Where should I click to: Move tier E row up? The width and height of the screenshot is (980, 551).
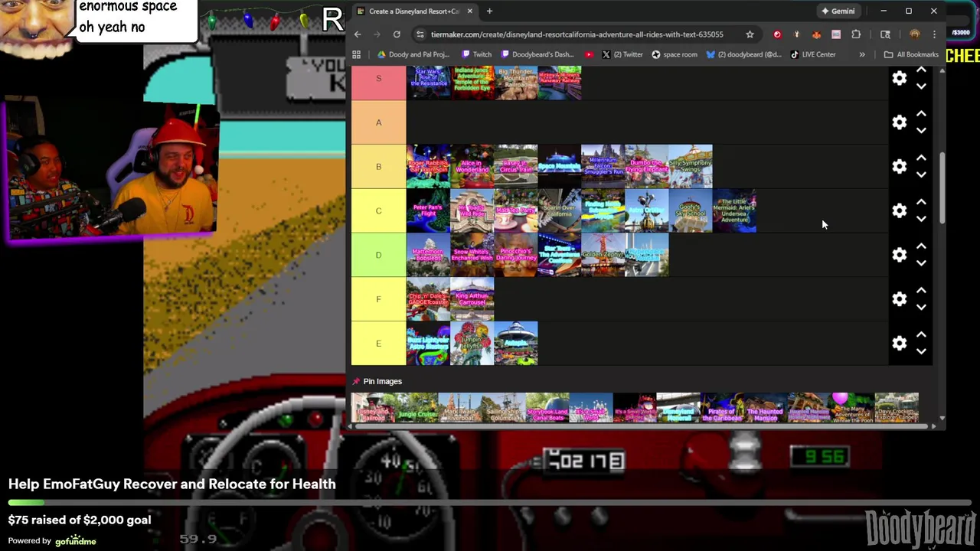tap(921, 335)
